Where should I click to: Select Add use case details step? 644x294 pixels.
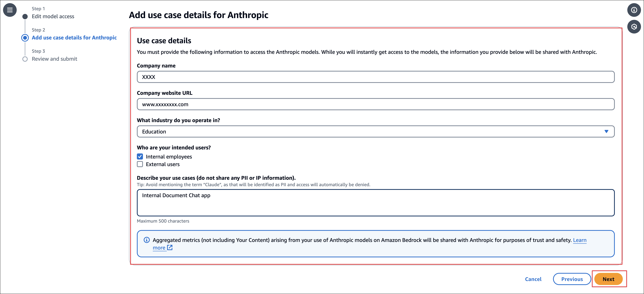click(74, 38)
